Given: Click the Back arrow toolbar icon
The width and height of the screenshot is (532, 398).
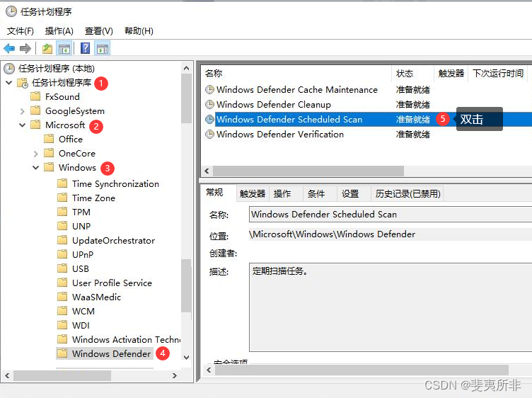Looking at the screenshot, I should (x=9, y=49).
